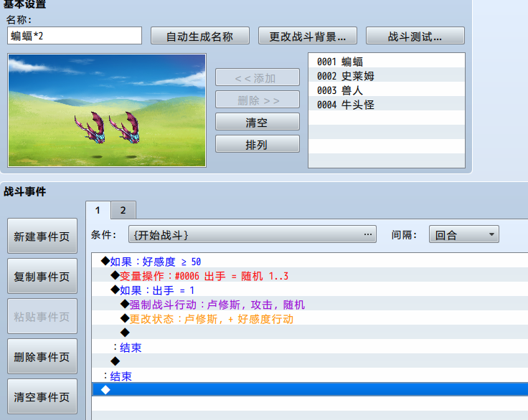Select enemy 0001 蝙蝠 in list

(x=387, y=61)
